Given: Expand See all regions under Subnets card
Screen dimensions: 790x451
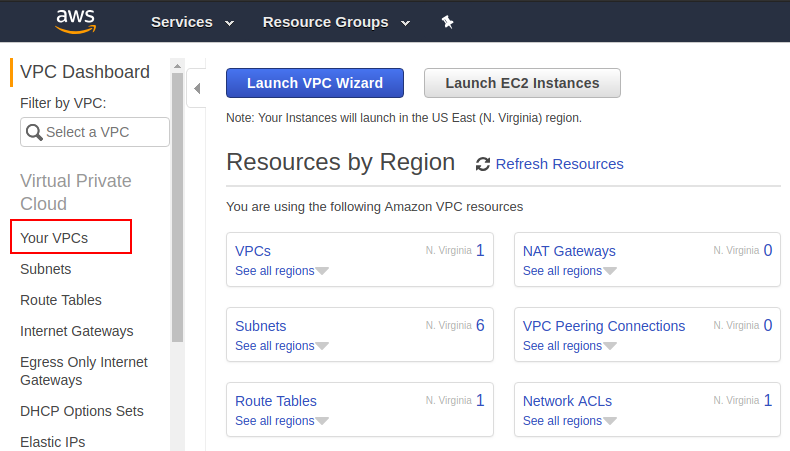Looking at the screenshot, I should point(281,346).
